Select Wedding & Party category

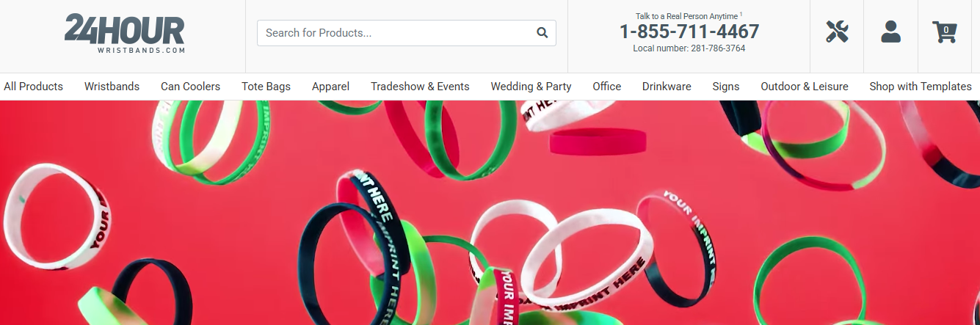531,87
